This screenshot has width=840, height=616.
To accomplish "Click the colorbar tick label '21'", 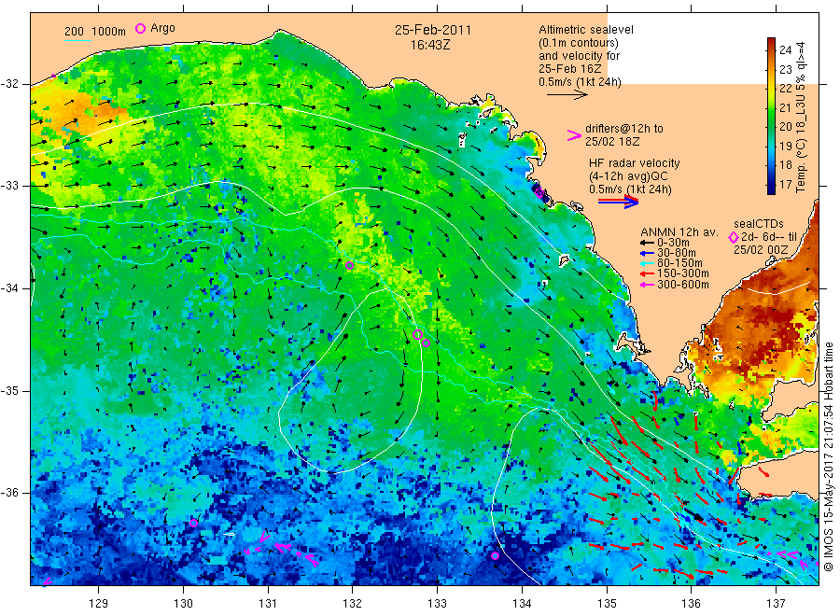I will tap(785, 107).
